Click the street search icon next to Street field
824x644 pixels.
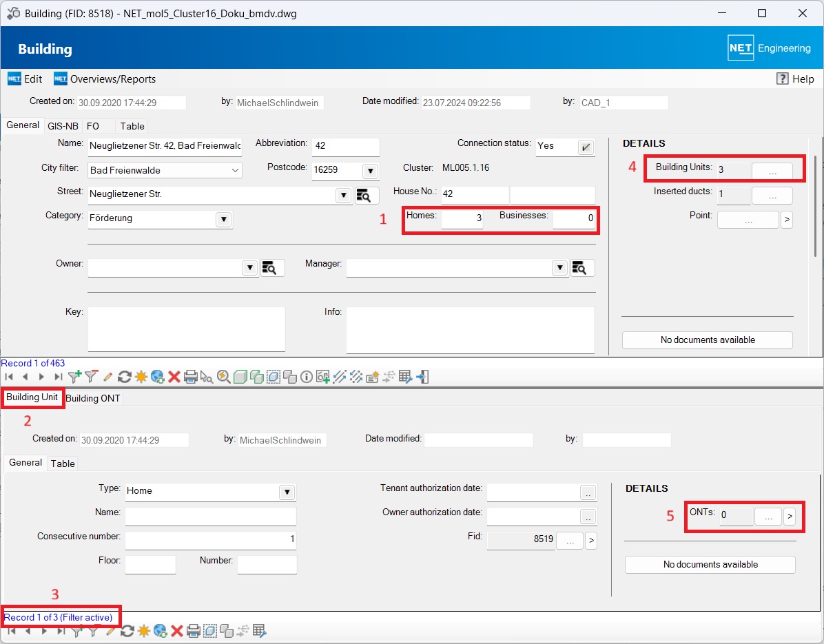tap(367, 195)
